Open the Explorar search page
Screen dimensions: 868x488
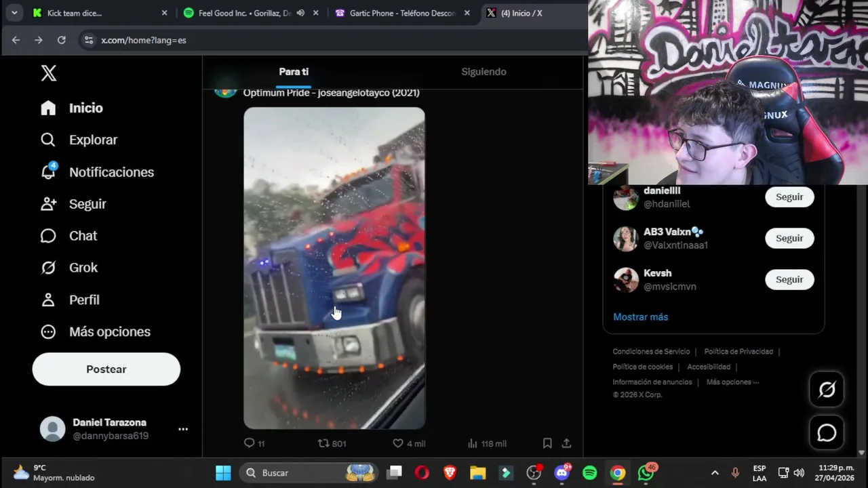coord(79,140)
